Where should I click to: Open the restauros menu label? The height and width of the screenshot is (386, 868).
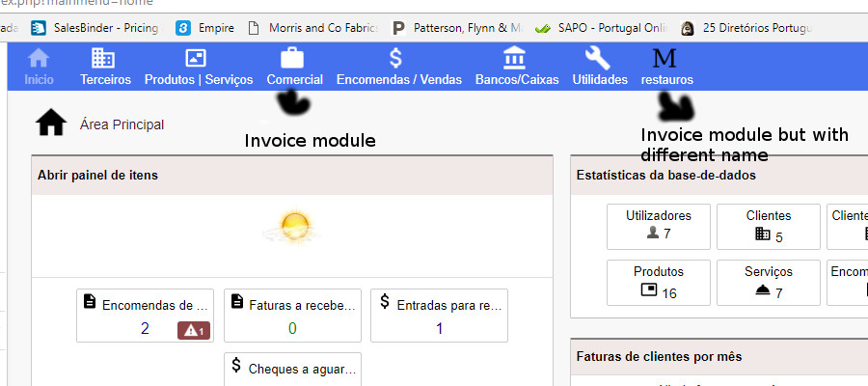click(667, 80)
